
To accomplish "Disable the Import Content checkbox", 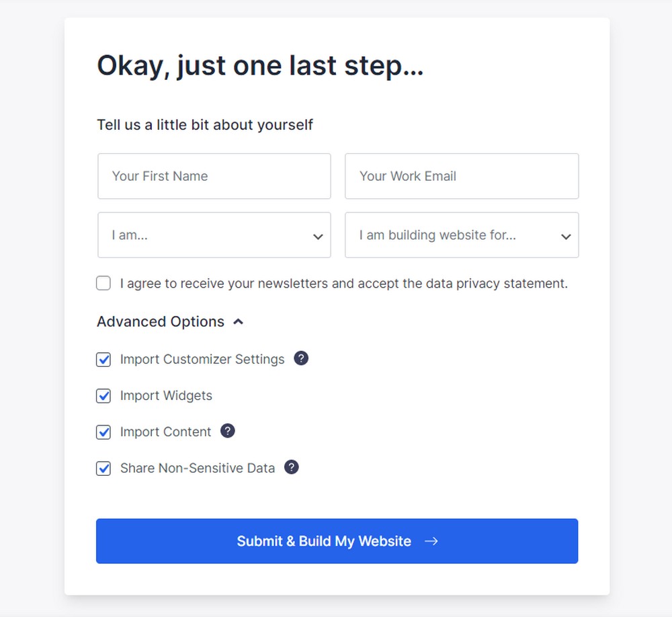I will (103, 432).
